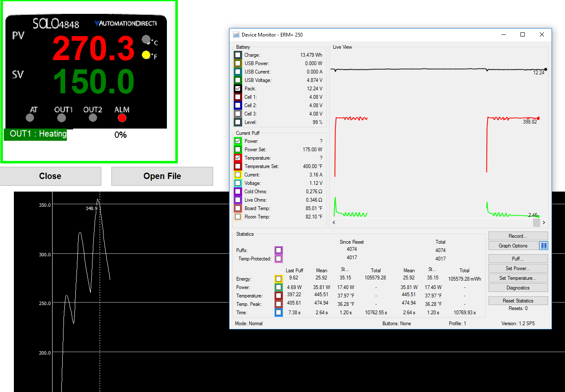Uncheck the Current Puff Power checkbox
Image resolution: width=565 pixels, height=392 pixels.
pyautogui.click(x=238, y=141)
